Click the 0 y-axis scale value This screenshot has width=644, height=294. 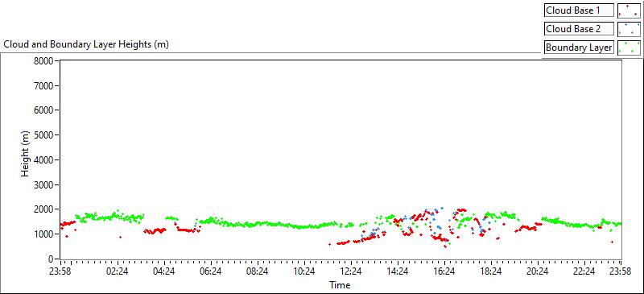click(52, 259)
